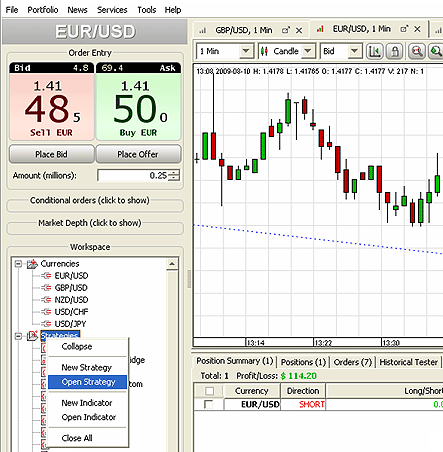
Task: Switch to the Orders (7) tab
Action: pos(352,362)
